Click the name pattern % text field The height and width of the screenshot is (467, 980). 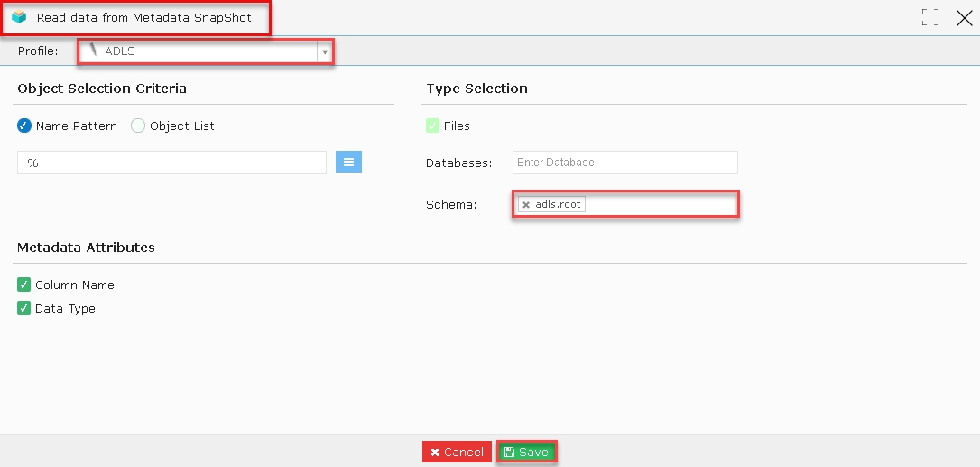[171, 163]
